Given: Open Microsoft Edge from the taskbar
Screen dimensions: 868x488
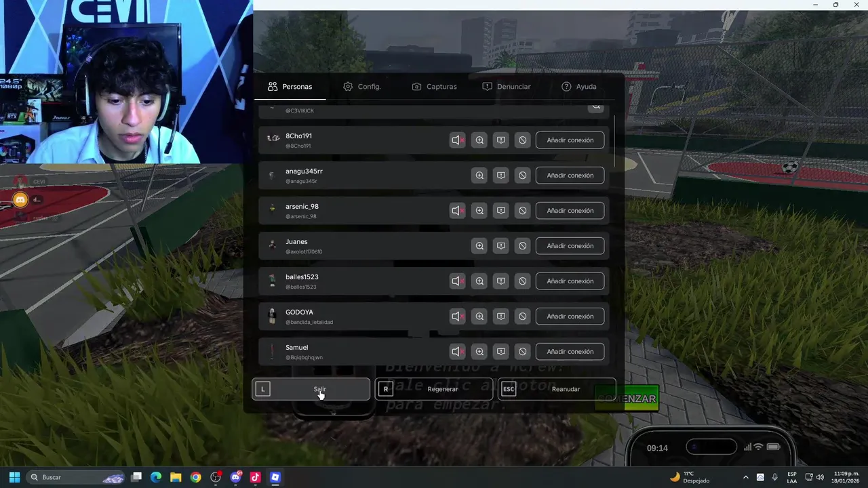Looking at the screenshot, I should (x=156, y=477).
